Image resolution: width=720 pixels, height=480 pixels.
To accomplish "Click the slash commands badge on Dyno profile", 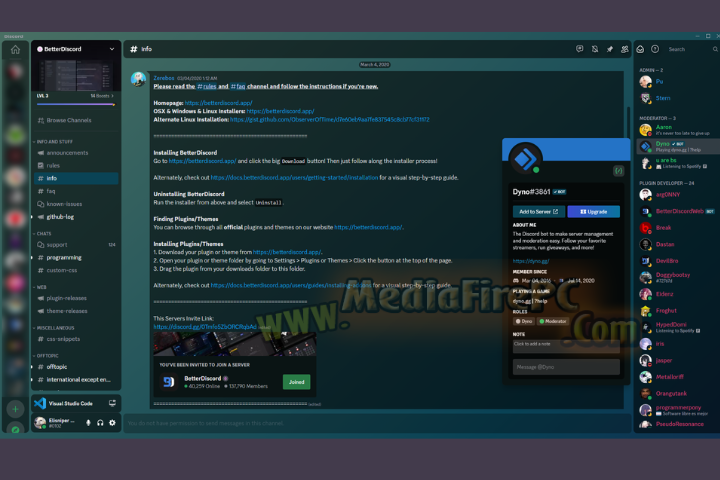I will (x=619, y=171).
